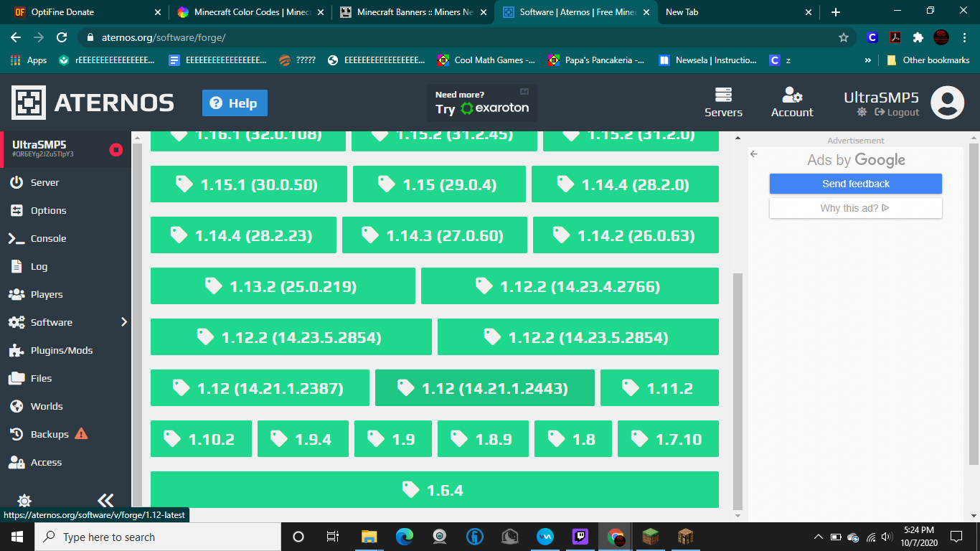The image size is (980, 551).
Task: Switch to Minecraft Color Codes tab
Action: click(x=251, y=12)
